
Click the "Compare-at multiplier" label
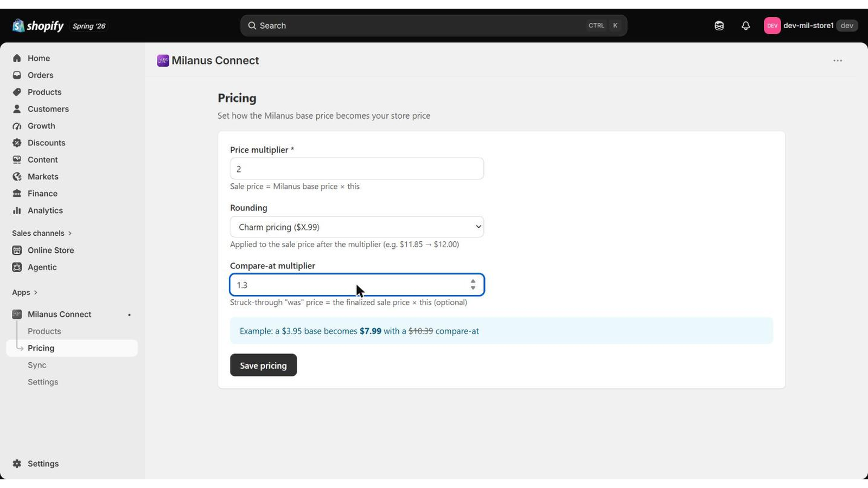272,266
